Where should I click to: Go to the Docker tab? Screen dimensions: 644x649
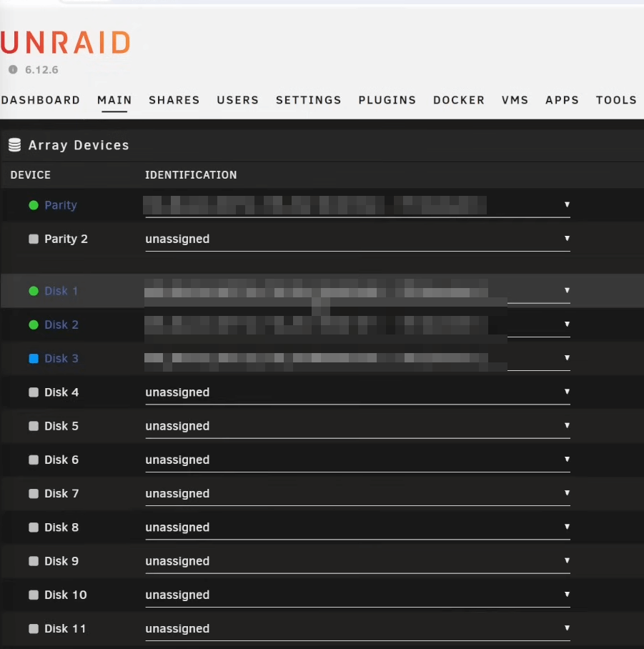(x=458, y=100)
